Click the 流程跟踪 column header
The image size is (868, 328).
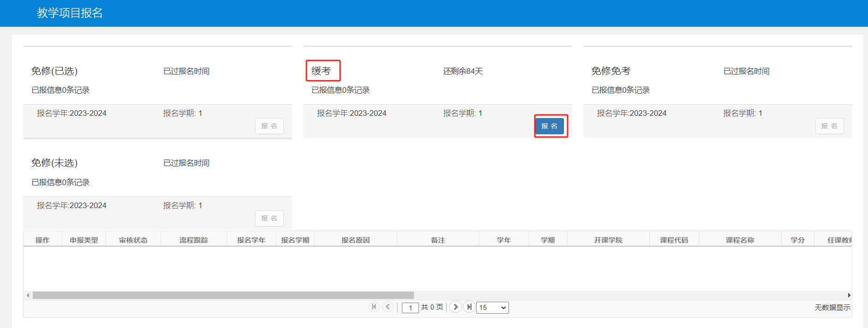pyautogui.click(x=194, y=240)
